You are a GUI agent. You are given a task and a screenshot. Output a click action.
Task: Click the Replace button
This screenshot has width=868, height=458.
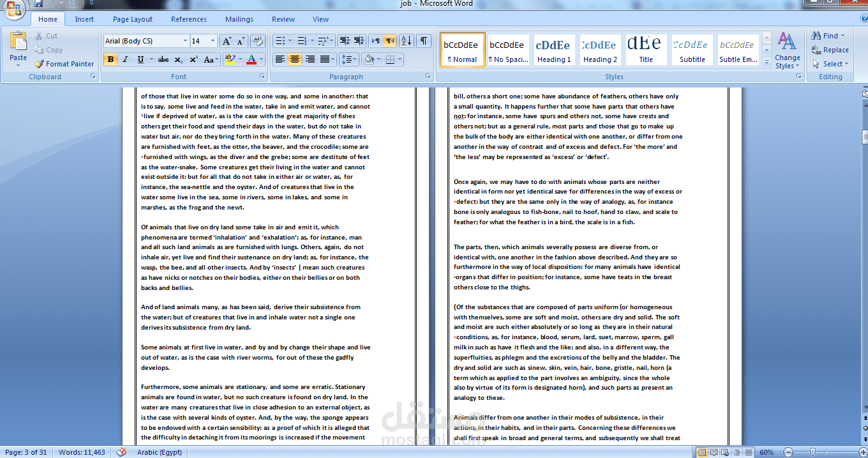[x=830, y=50]
